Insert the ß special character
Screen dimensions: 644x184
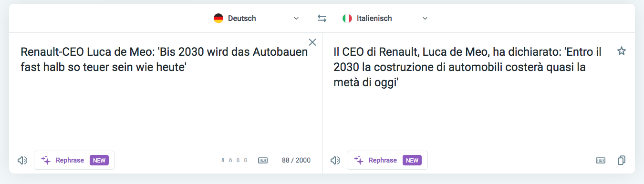tap(246, 160)
